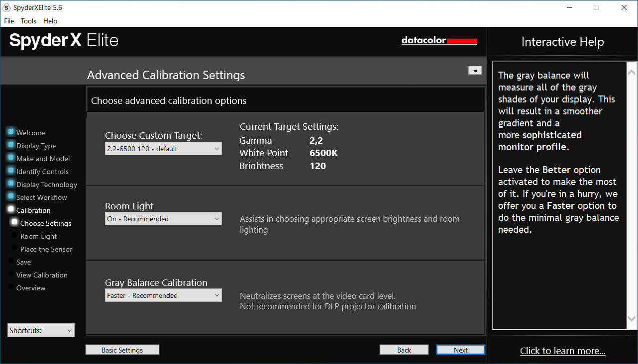Click the SpyderXElite title bar app icon
The width and height of the screenshot is (638, 364).
pyautogui.click(x=7, y=7)
